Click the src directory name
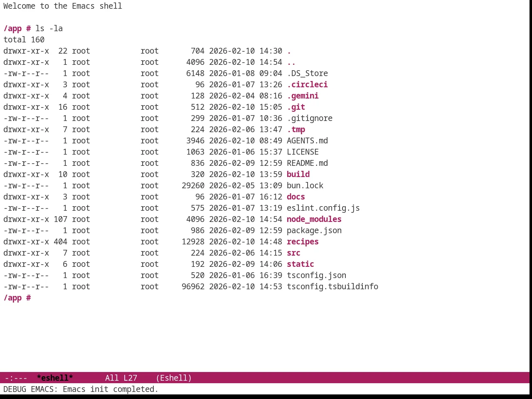Viewport: 532px width, 399px height. pyautogui.click(x=293, y=253)
